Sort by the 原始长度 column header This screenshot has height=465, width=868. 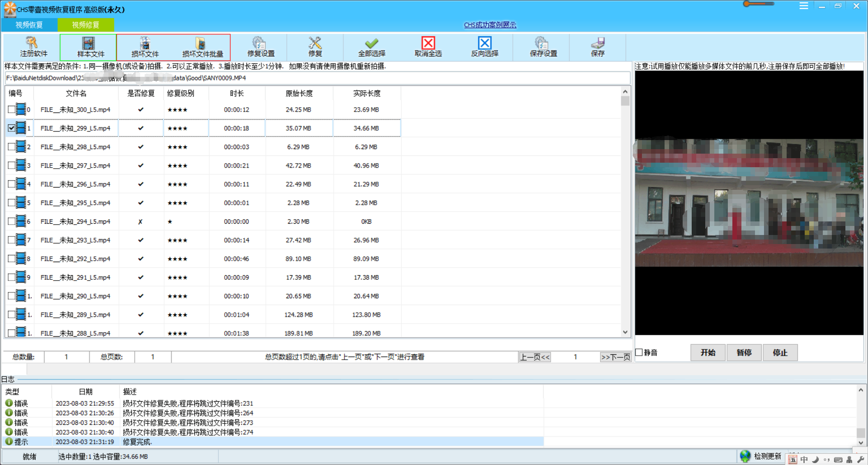point(299,93)
